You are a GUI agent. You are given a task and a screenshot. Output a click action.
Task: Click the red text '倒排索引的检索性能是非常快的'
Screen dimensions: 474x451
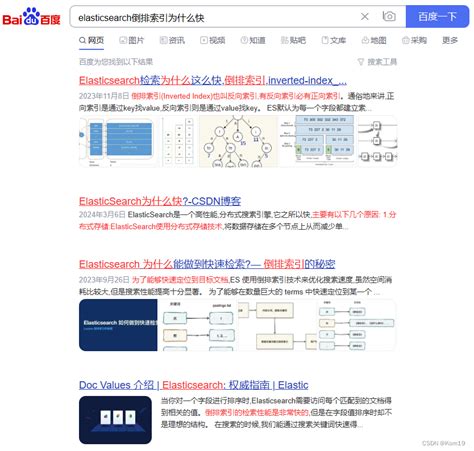257,412
